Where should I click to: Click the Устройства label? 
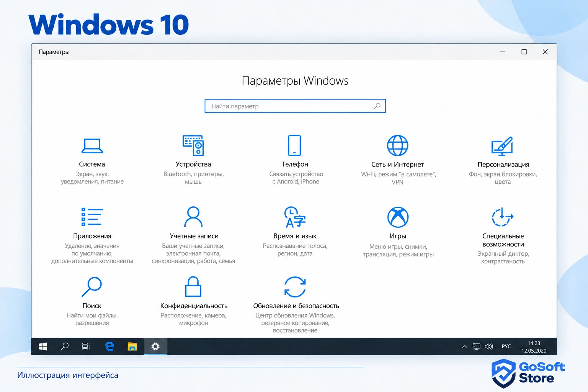click(193, 164)
